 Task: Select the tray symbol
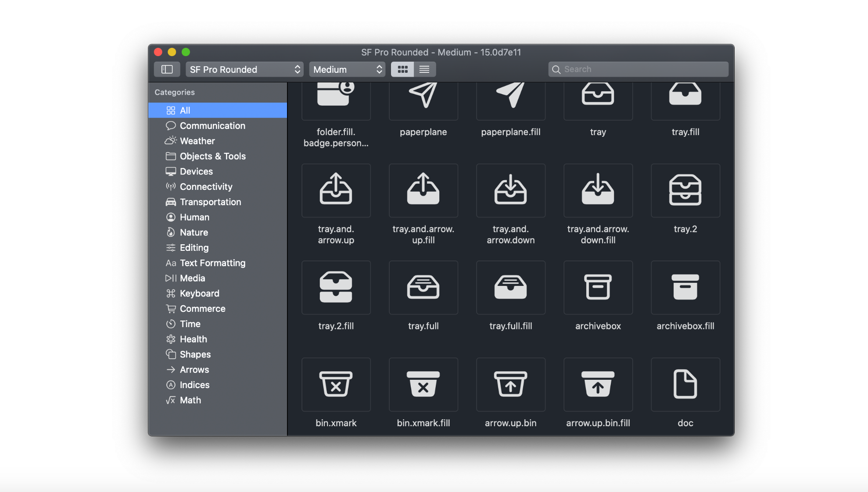(x=598, y=101)
